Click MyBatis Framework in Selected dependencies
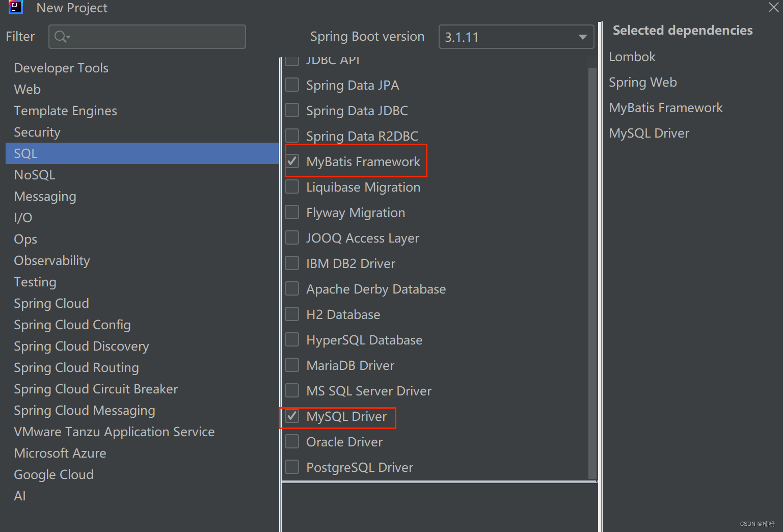783x532 pixels. point(666,108)
